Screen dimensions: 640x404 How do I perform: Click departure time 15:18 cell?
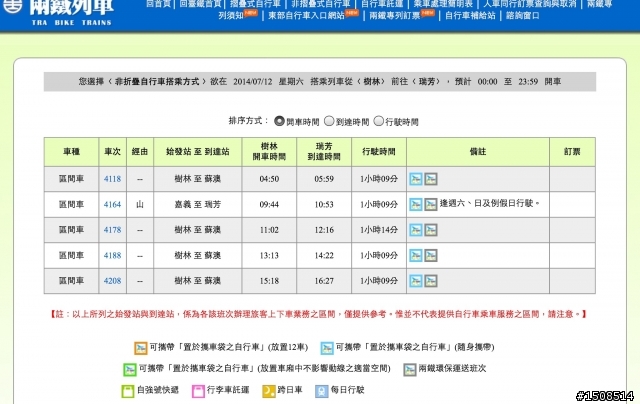(269, 281)
